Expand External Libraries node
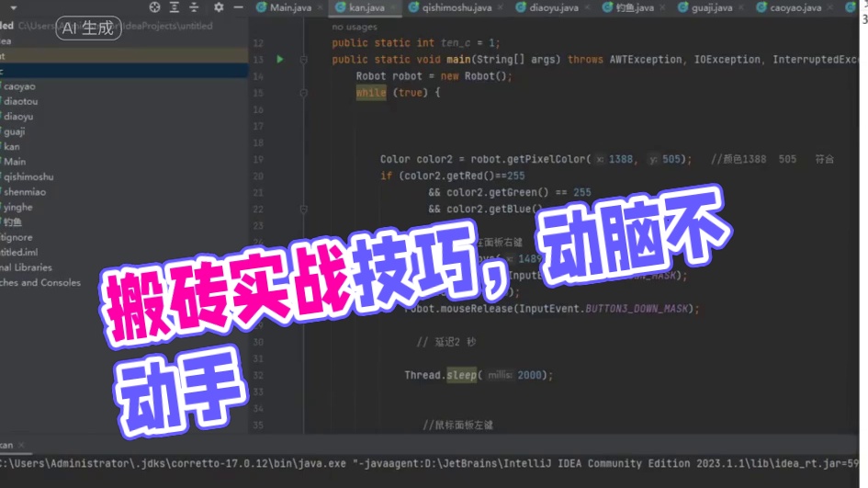 28,267
